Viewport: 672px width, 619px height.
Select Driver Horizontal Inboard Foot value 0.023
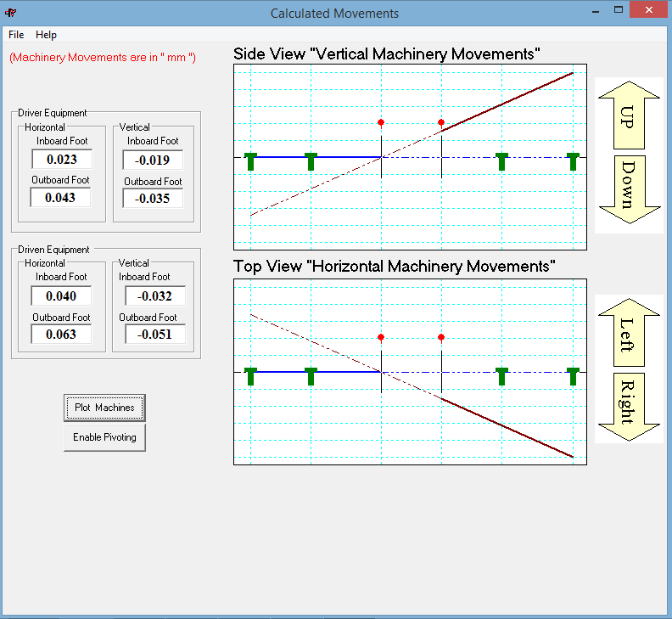pos(61,159)
